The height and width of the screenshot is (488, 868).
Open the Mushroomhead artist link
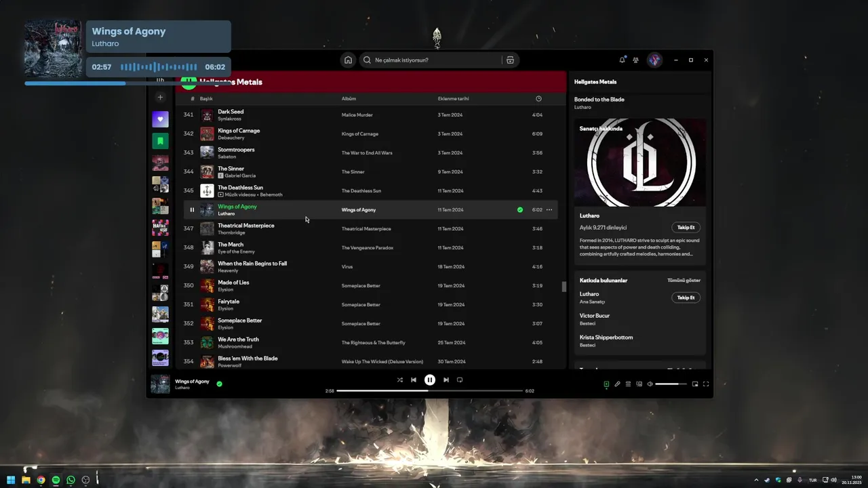[235, 346]
